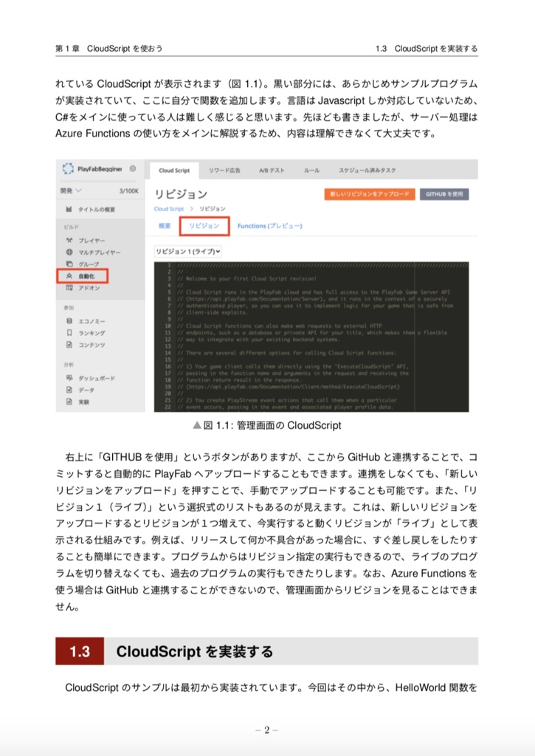Click the タイトルの概要 bar chart icon
Image resolution: width=535 pixels, height=756 pixels.
[x=69, y=209]
